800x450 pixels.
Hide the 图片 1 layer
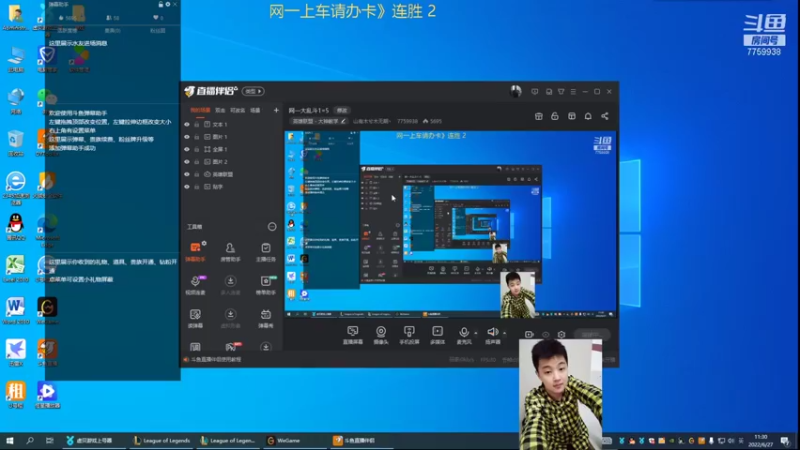187,137
